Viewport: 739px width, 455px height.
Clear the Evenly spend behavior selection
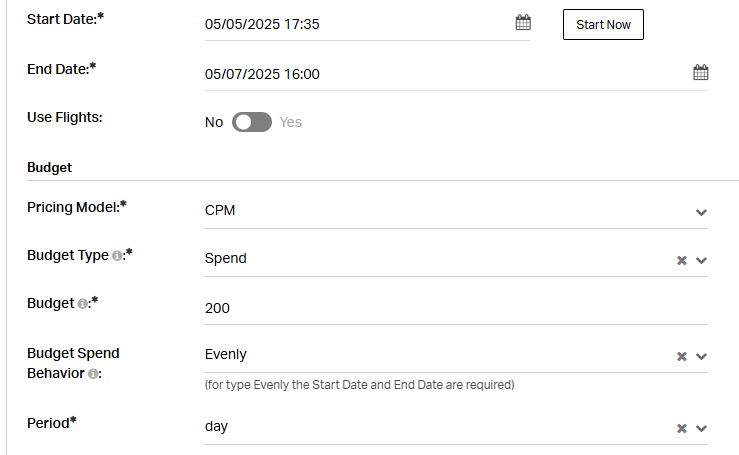coord(682,356)
